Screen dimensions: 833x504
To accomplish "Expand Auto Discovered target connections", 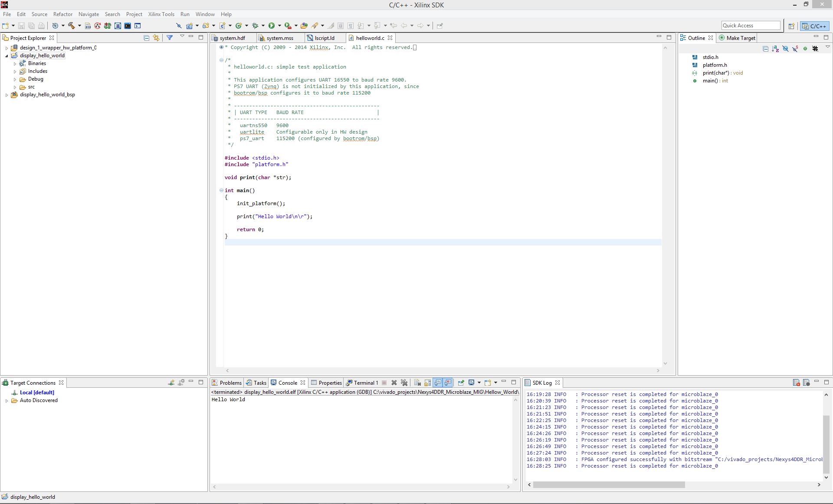I will coord(7,401).
